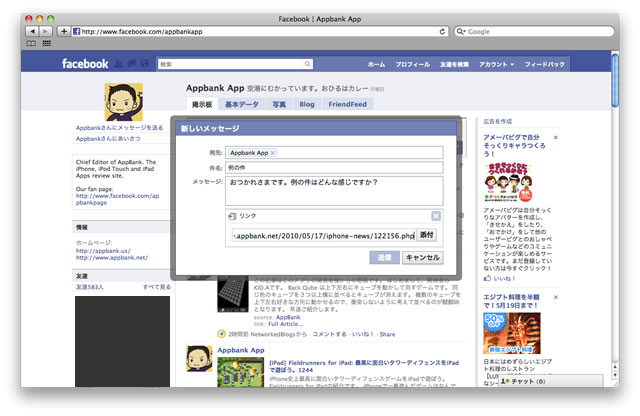Open Appbankさんにあいさつ link

(108, 139)
